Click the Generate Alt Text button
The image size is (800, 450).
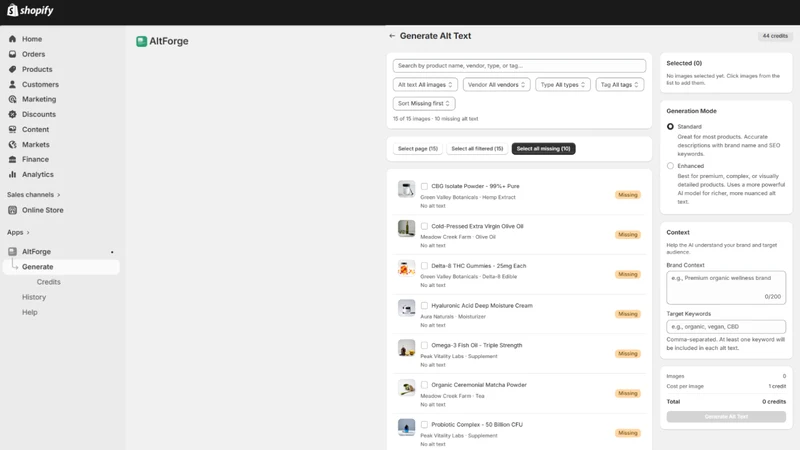[x=726, y=417]
